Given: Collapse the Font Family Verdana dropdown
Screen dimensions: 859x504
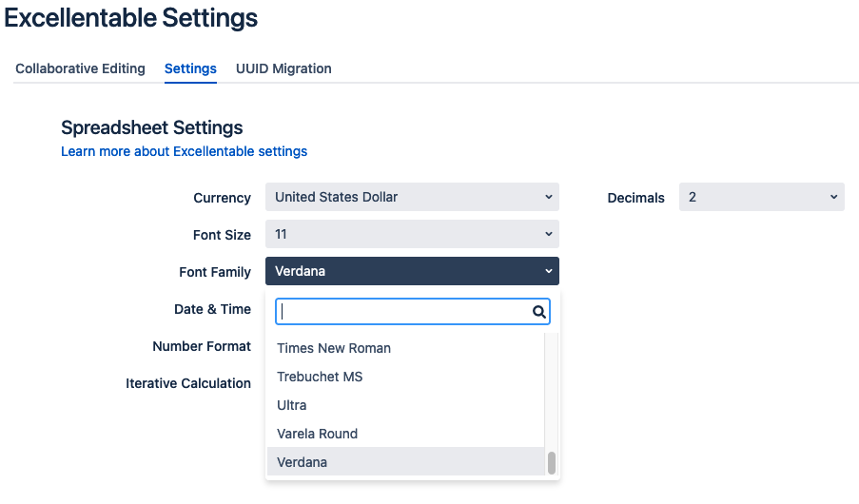Looking at the screenshot, I should point(411,271).
